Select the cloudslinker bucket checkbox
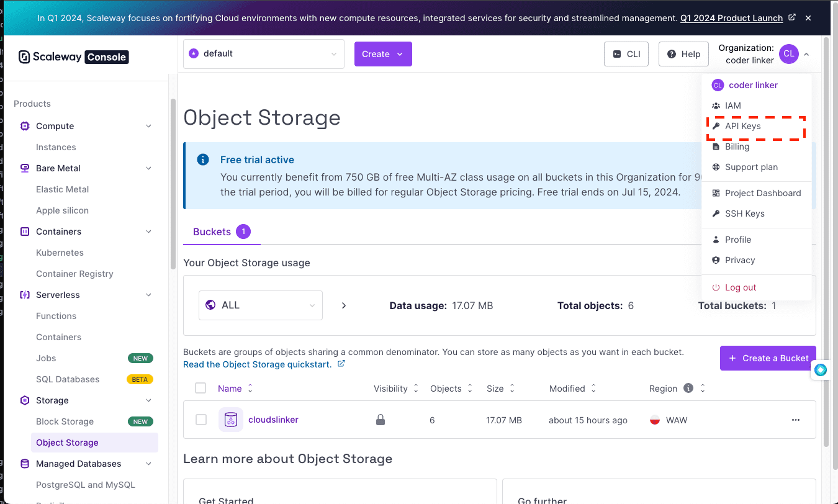The height and width of the screenshot is (504, 838). pyautogui.click(x=201, y=420)
